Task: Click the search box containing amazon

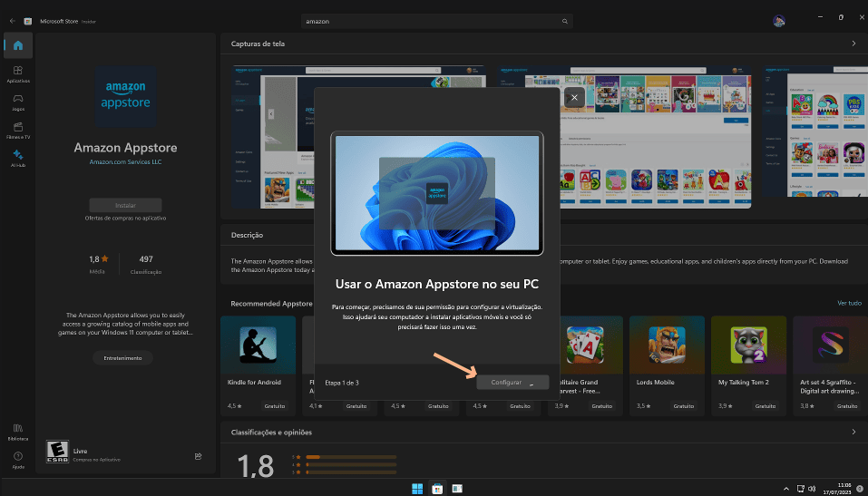Action: point(437,22)
